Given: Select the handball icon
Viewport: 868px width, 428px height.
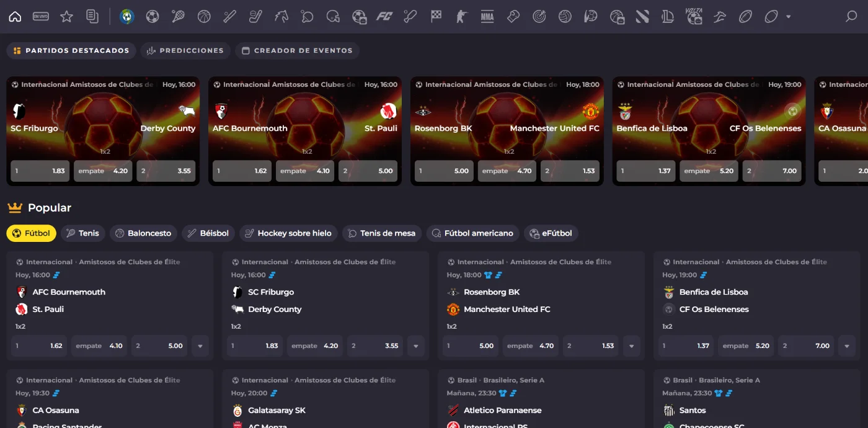Looking at the screenshot, I should [591, 17].
